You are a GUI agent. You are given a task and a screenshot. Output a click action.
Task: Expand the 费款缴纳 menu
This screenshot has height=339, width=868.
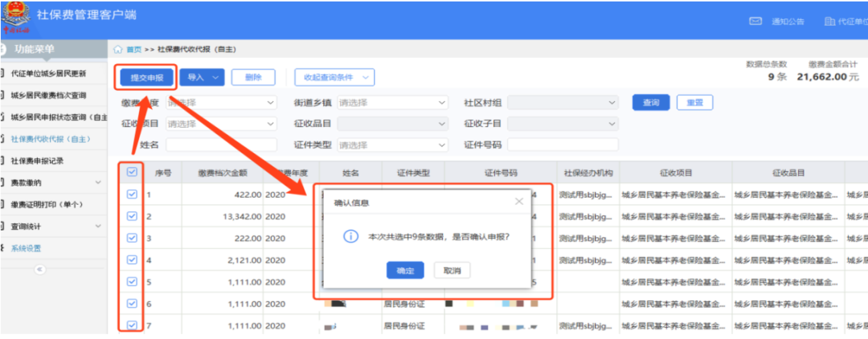(54, 182)
